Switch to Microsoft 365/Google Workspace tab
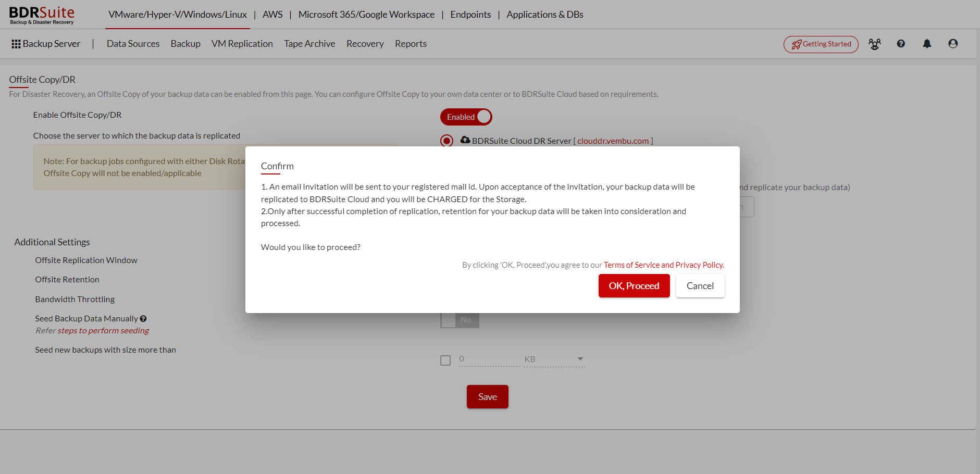This screenshot has width=980, height=474. (x=366, y=15)
